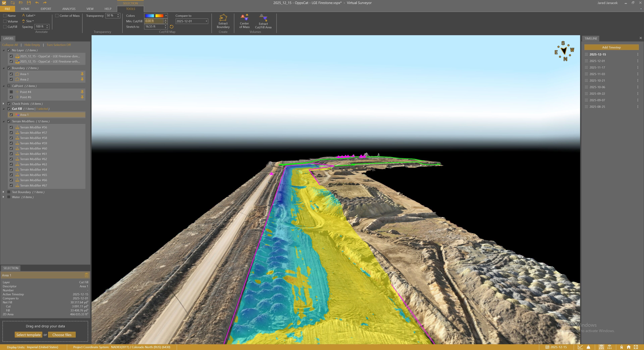
Task: Collapse the Cut Fill layer group
Action: tap(4, 109)
